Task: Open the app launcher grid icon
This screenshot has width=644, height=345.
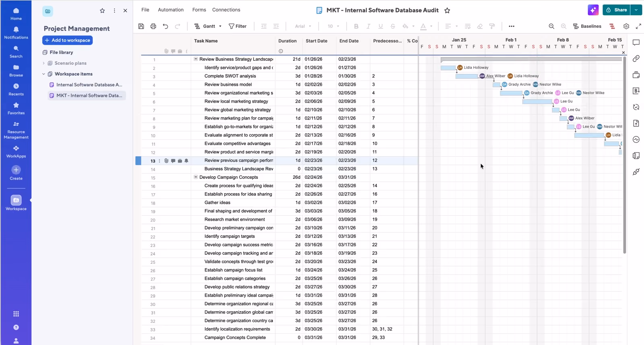Action: tap(16, 314)
